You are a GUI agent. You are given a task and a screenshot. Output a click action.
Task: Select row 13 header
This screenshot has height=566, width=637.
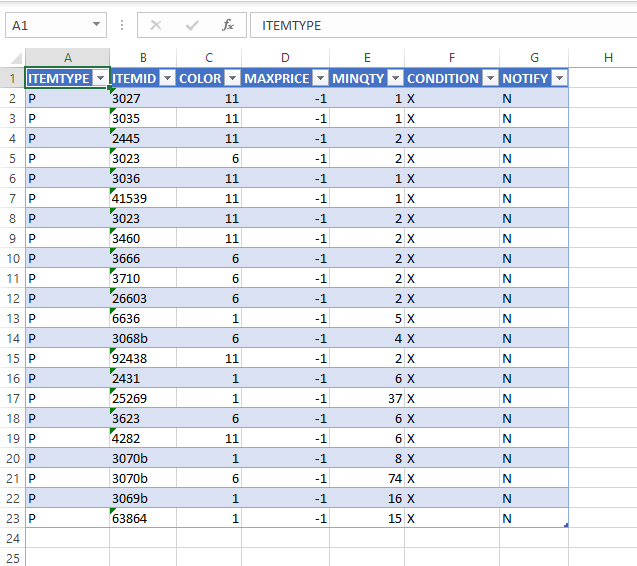(x=13, y=318)
